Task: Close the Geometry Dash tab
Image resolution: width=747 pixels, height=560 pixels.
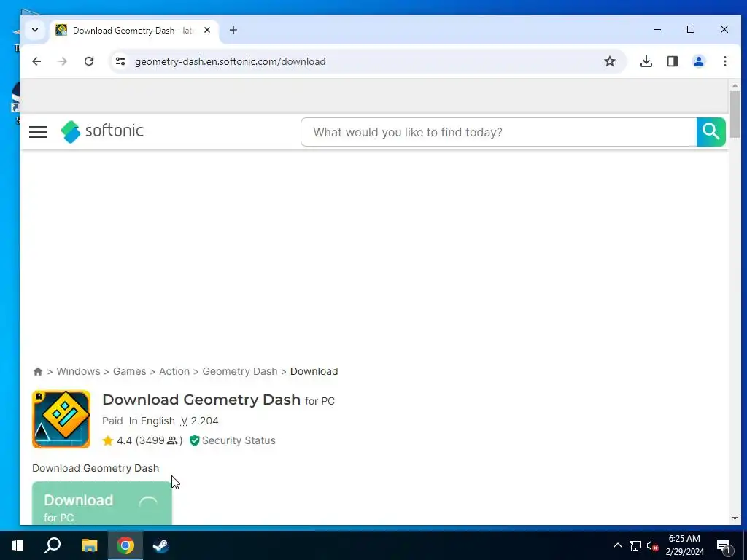Action: pyautogui.click(x=207, y=30)
